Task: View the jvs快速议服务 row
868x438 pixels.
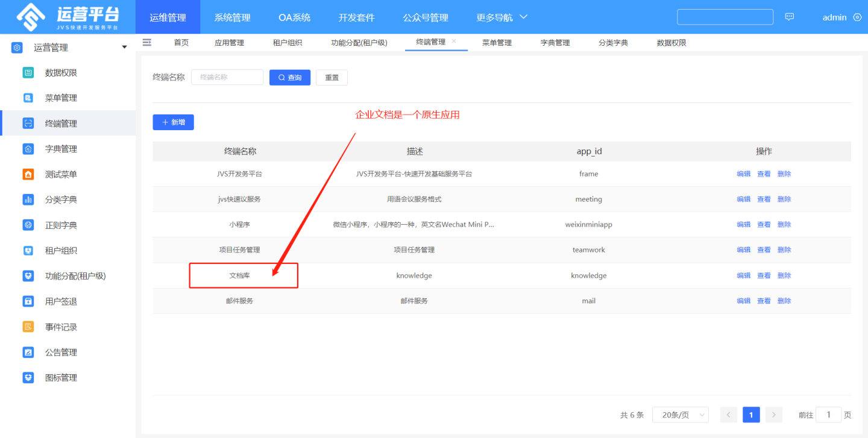Action: pyautogui.click(x=764, y=199)
